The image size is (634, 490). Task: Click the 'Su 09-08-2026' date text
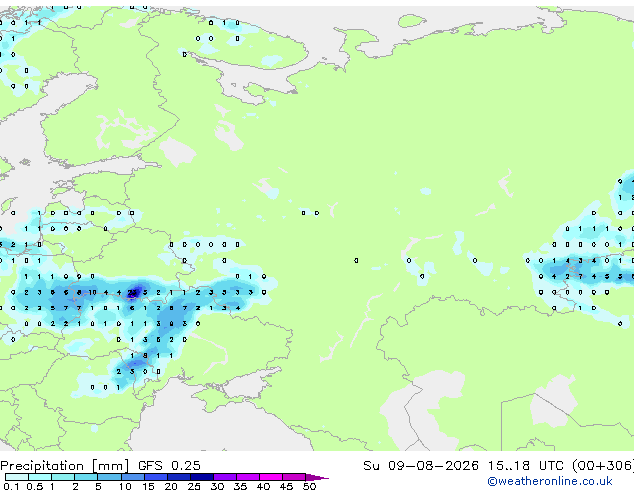(421, 466)
